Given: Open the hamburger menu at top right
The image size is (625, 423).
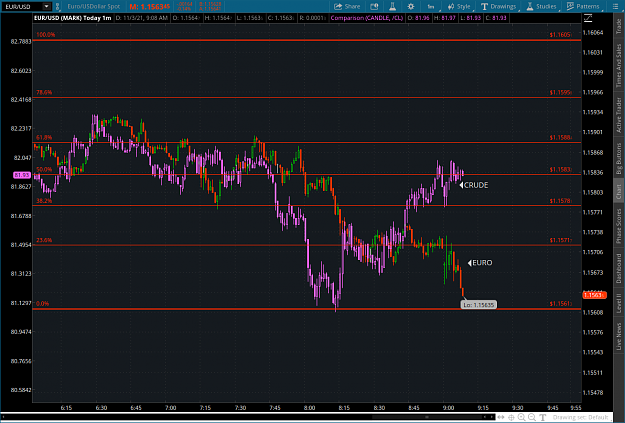Looking at the screenshot, I should click(x=615, y=6).
